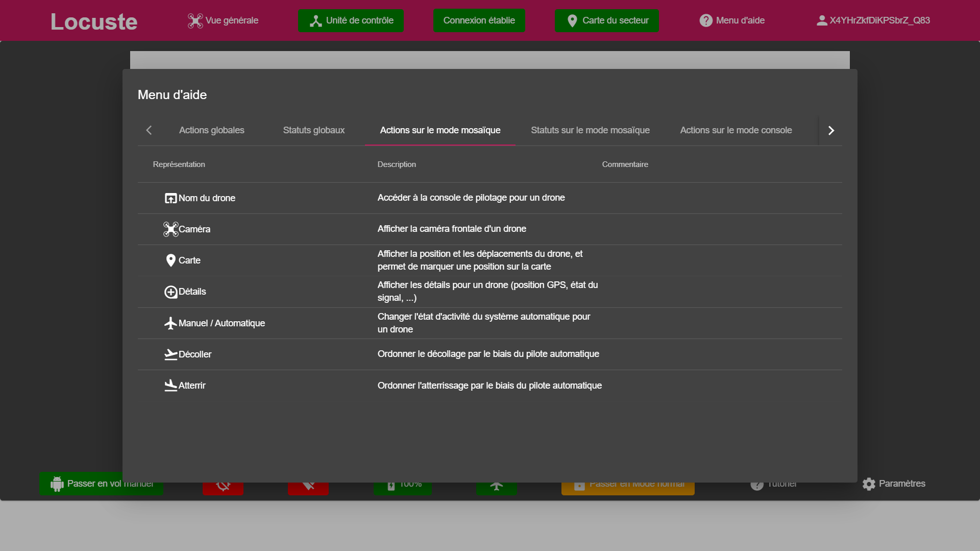980x551 pixels.
Task: Open the Actions sur le mode console tab
Action: (x=736, y=130)
